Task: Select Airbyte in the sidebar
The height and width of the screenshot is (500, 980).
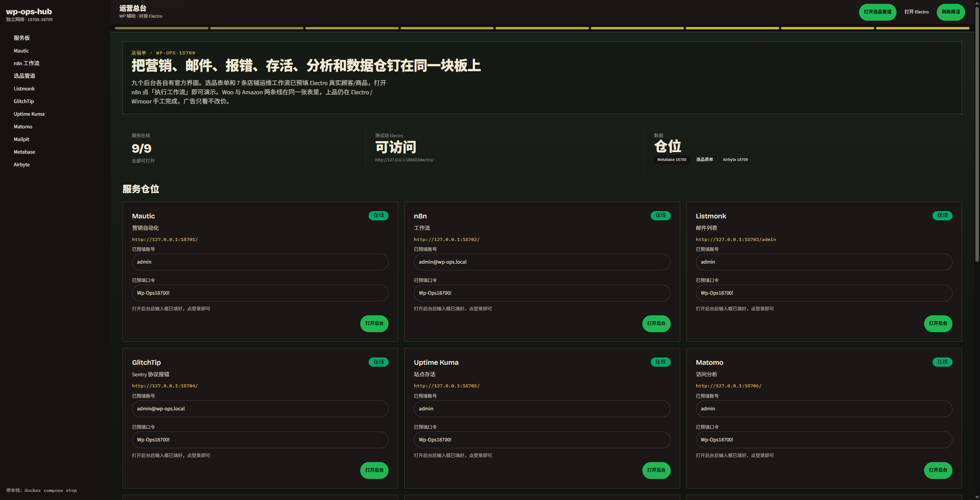Action: tap(22, 164)
